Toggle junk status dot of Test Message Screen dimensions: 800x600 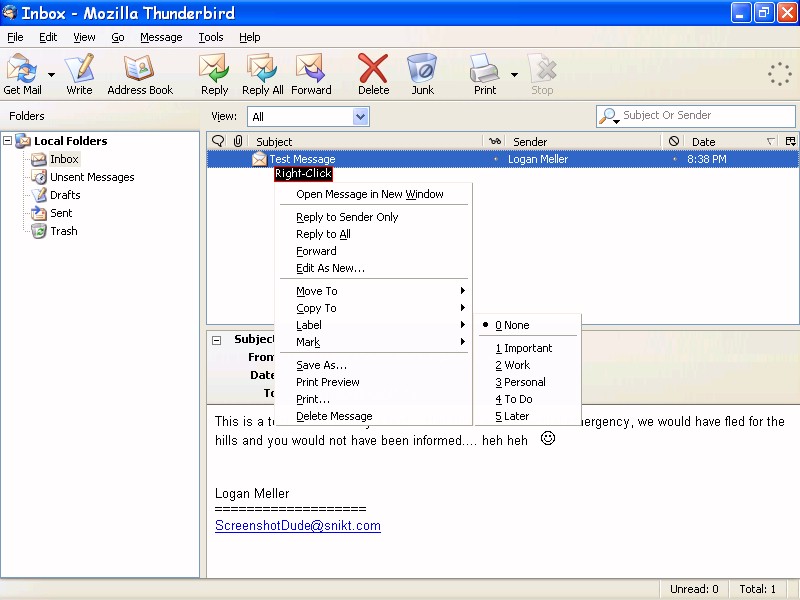pyautogui.click(x=675, y=159)
